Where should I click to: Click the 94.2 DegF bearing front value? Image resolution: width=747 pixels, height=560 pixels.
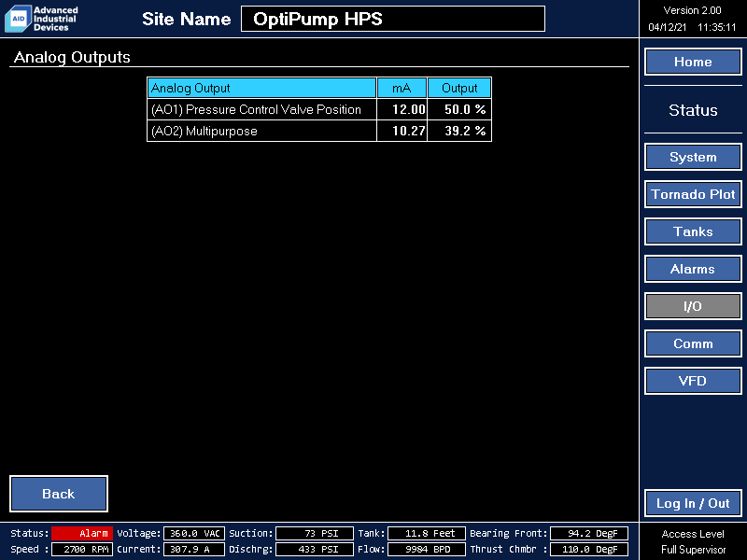(x=589, y=533)
